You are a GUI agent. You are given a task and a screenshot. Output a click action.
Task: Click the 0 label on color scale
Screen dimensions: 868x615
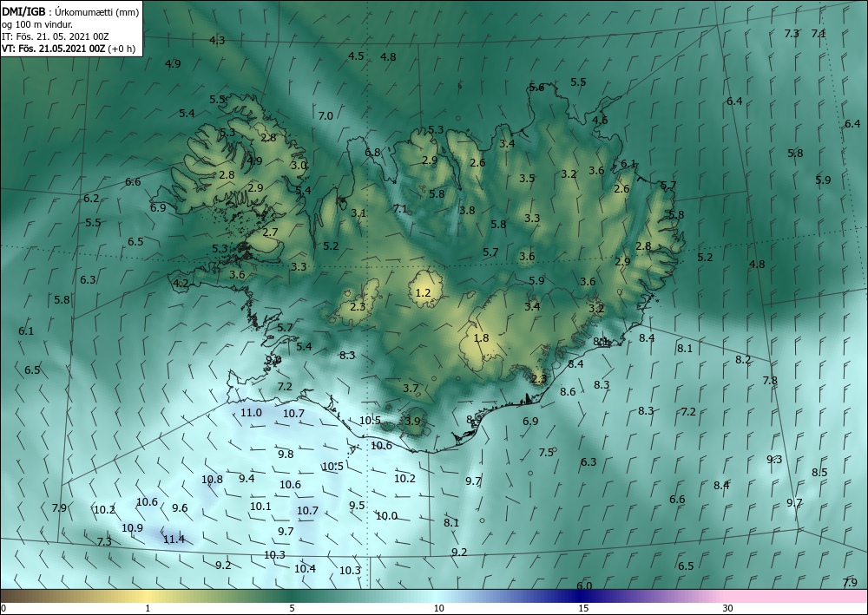tap(3, 608)
